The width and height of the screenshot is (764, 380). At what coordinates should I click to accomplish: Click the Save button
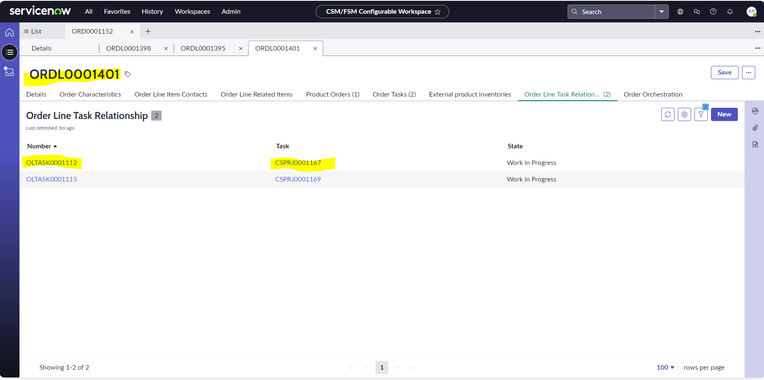click(725, 73)
